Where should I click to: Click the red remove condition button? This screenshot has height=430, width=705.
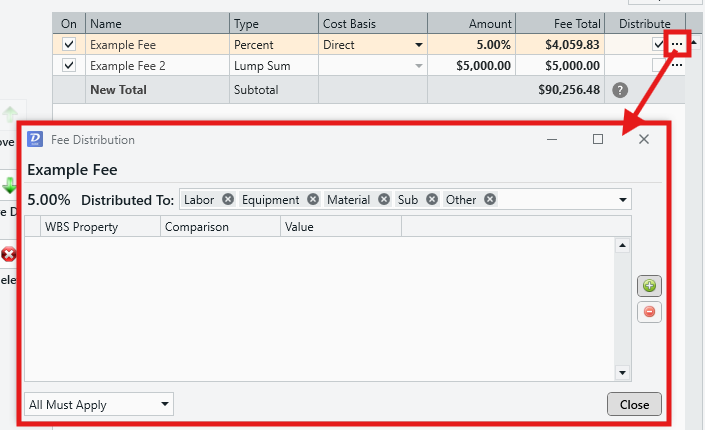(x=649, y=312)
